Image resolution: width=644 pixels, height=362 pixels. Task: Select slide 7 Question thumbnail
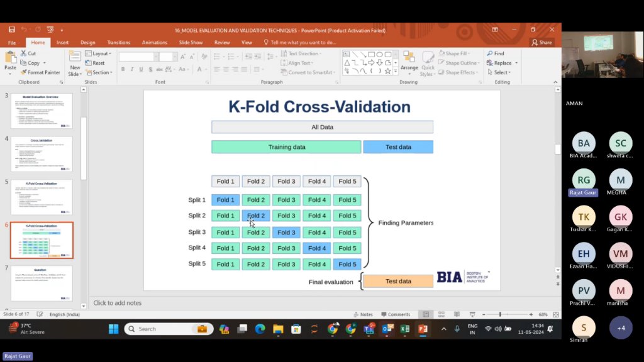click(x=42, y=283)
